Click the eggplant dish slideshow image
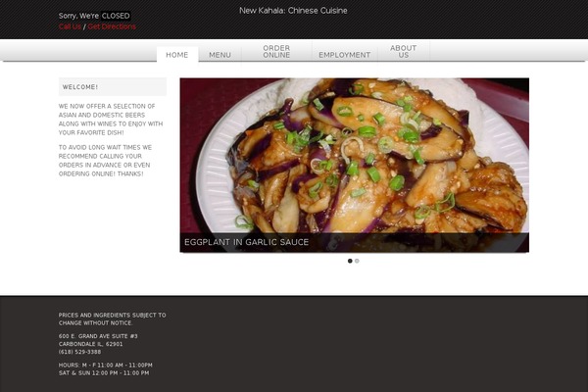The width and height of the screenshot is (588, 392). (355, 165)
